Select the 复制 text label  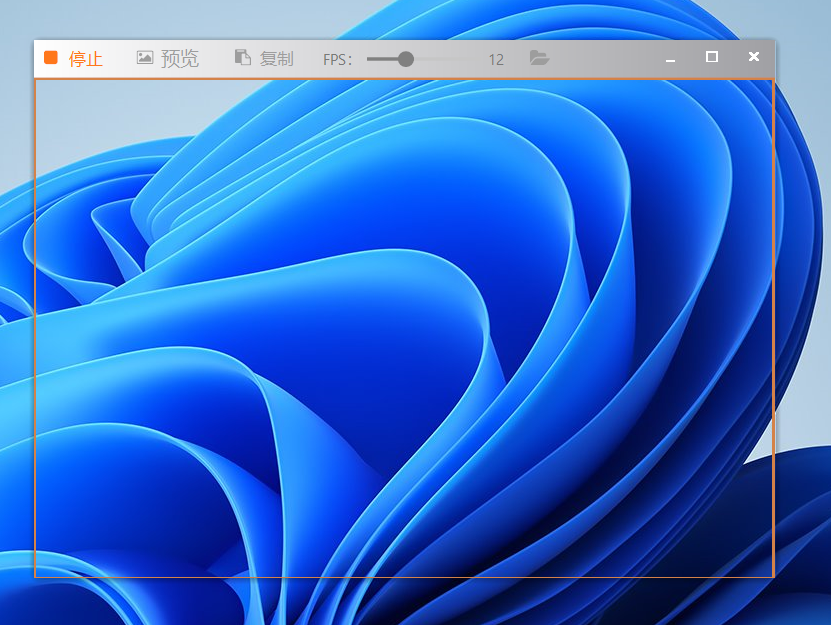[x=277, y=59]
